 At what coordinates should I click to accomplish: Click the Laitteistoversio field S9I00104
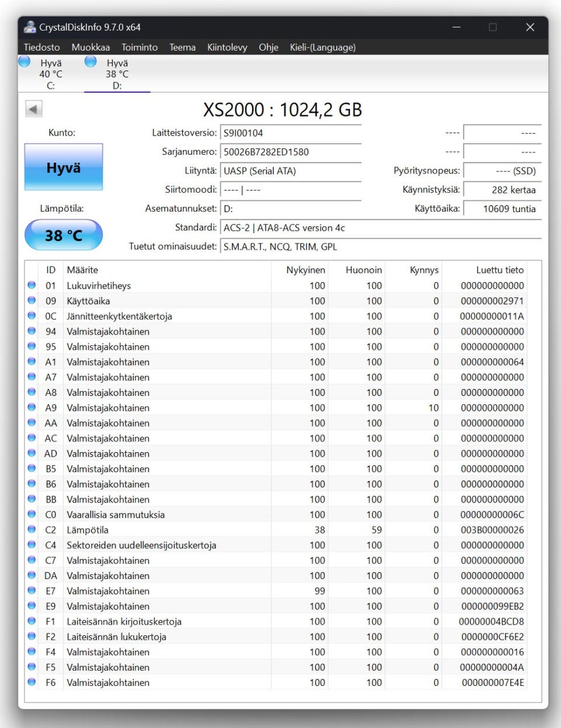coord(290,133)
